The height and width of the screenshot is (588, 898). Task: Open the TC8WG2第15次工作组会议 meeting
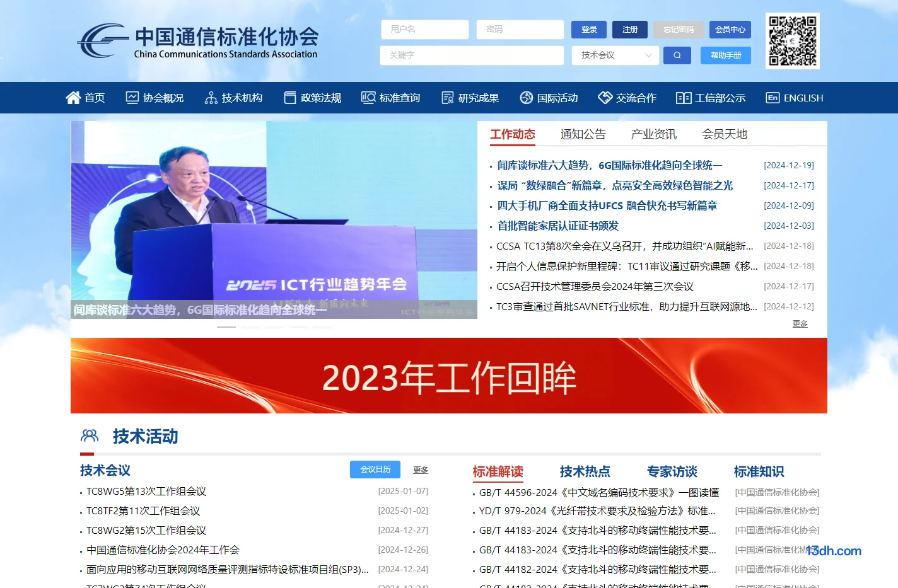click(146, 530)
